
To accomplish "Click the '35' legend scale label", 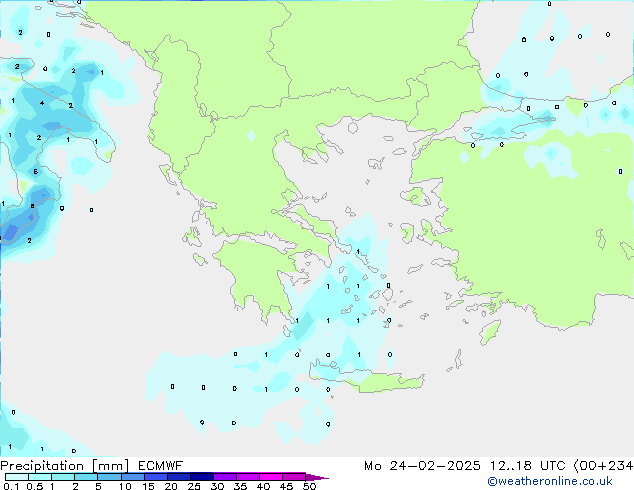I will tap(240, 486).
